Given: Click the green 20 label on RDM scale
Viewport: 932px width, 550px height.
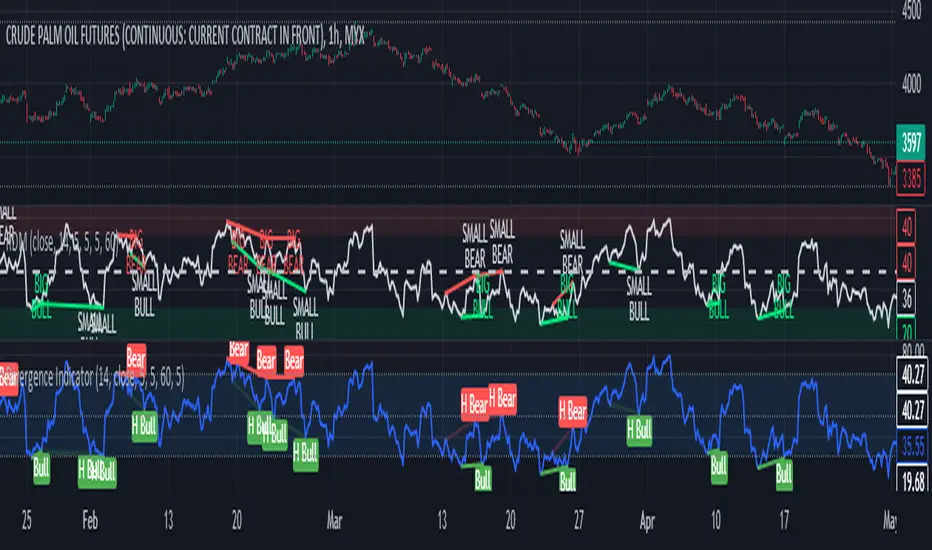Looking at the screenshot, I should point(906,331).
